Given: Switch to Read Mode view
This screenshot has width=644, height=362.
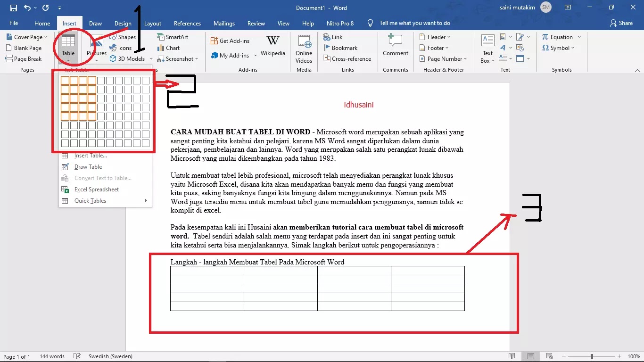Looking at the screenshot, I should point(512,356).
